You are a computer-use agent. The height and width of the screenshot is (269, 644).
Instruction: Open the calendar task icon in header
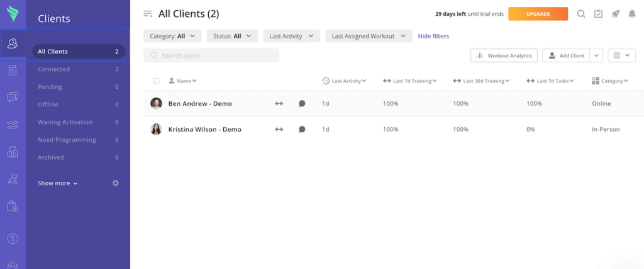pyautogui.click(x=598, y=14)
